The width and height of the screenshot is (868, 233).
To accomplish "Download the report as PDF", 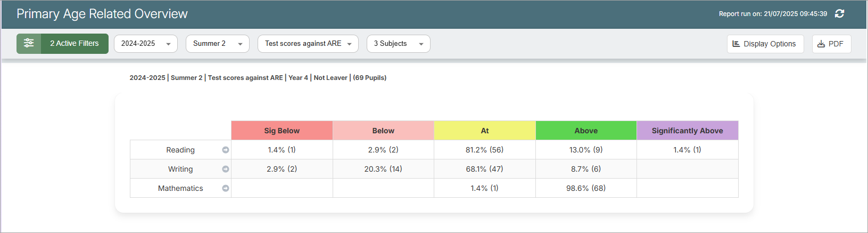I will click(x=831, y=44).
